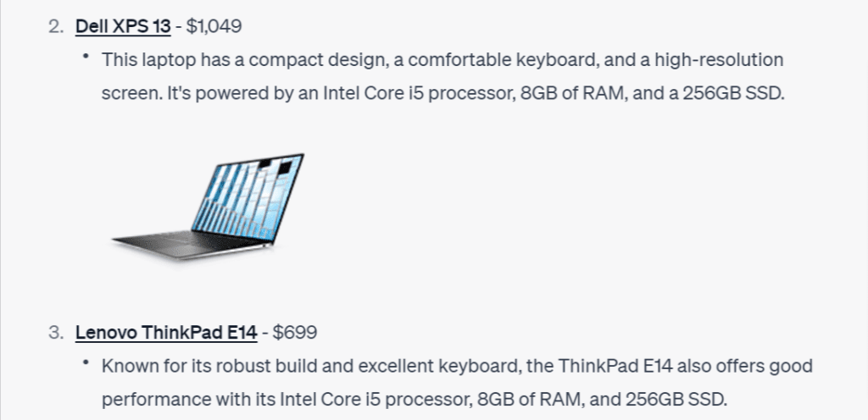Click '8GB of RAM' in the ThinkPad description
Screen dimensions: 868x420
point(530,399)
